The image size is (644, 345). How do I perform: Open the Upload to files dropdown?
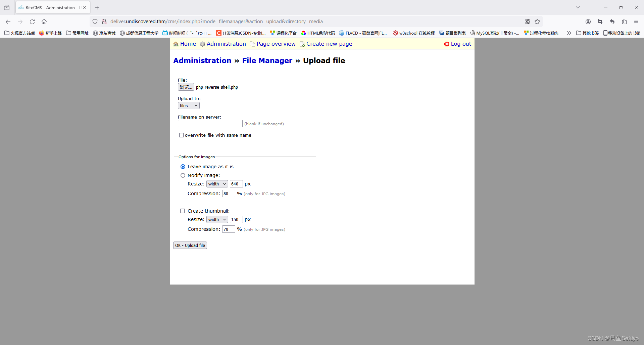pyautogui.click(x=189, y=105)
